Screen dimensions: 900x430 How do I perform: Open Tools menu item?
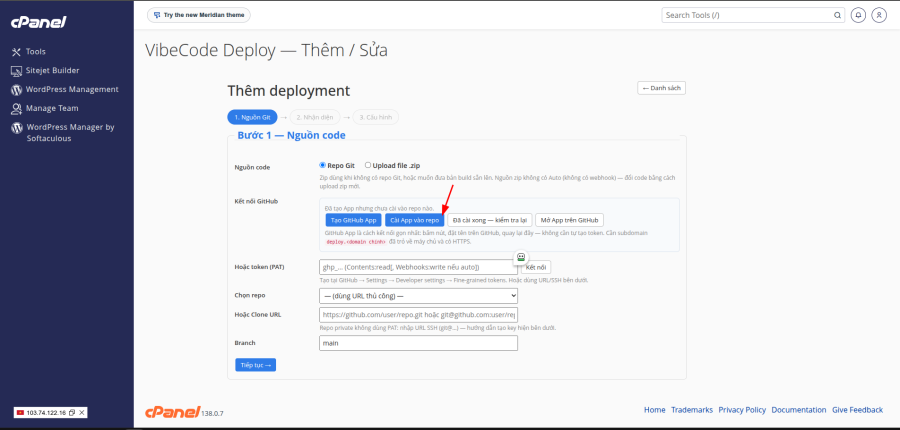pyautogui.click(x=36, y=52)
